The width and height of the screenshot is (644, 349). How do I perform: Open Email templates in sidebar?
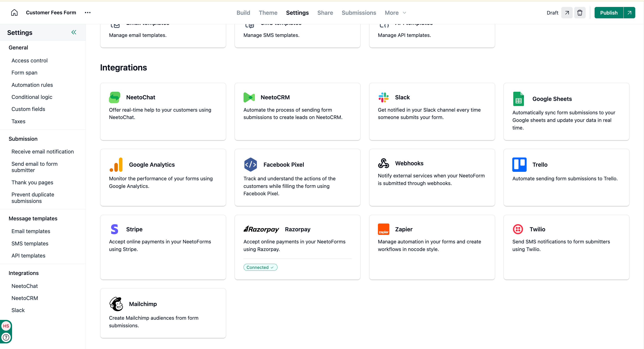click(x=30, y=231)
